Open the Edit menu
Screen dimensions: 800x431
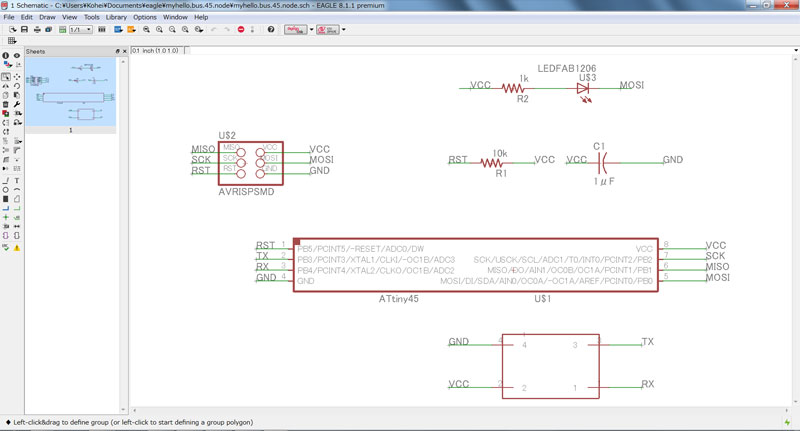pos(27,17)
